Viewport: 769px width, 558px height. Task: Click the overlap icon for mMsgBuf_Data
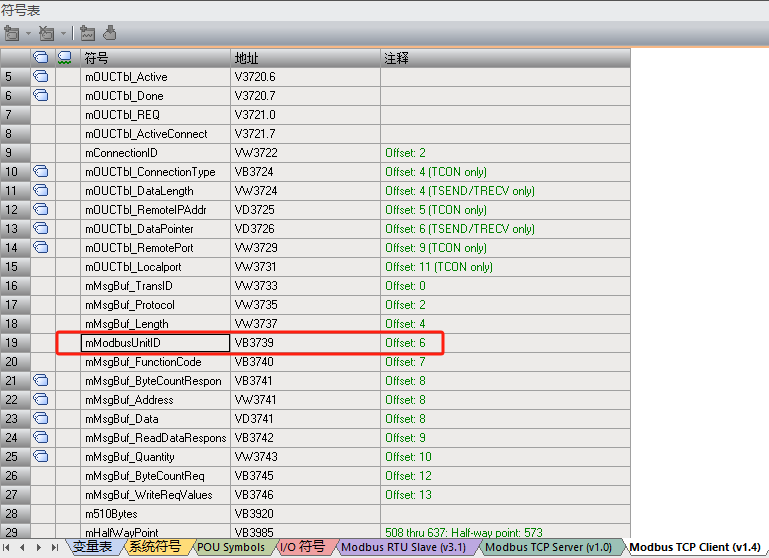coord(41,419)
